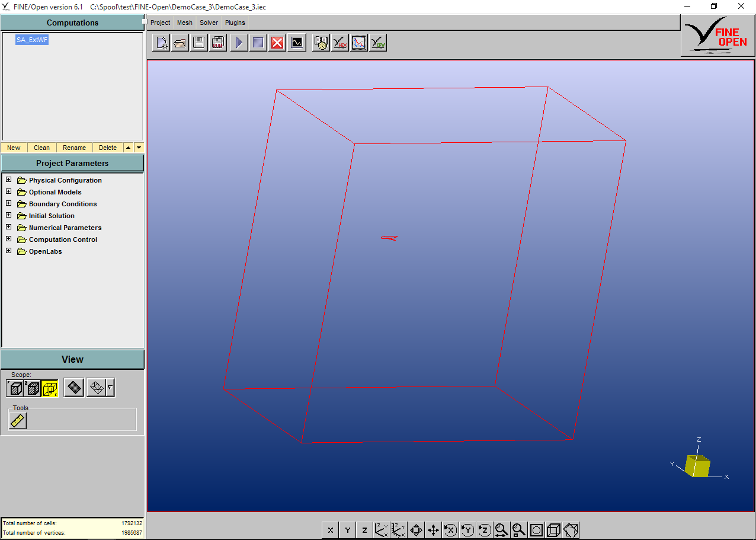
Task: Set view along the X axis
Action: pos(331,530)
